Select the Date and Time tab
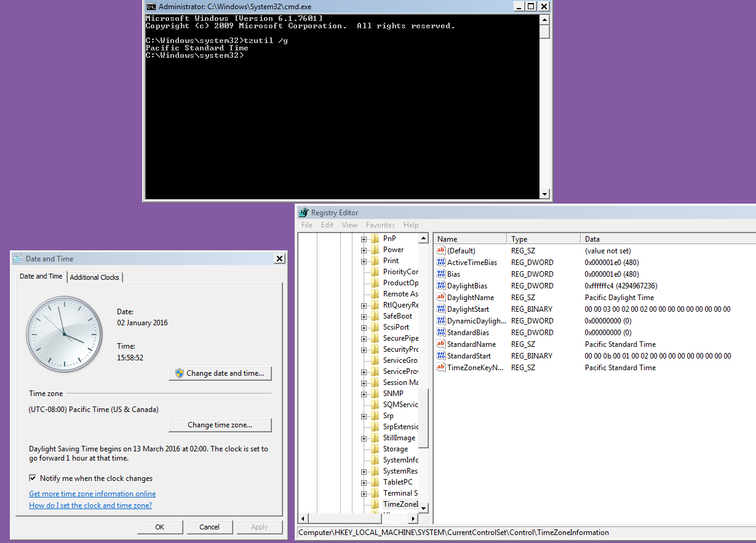 tap(41, 276)
